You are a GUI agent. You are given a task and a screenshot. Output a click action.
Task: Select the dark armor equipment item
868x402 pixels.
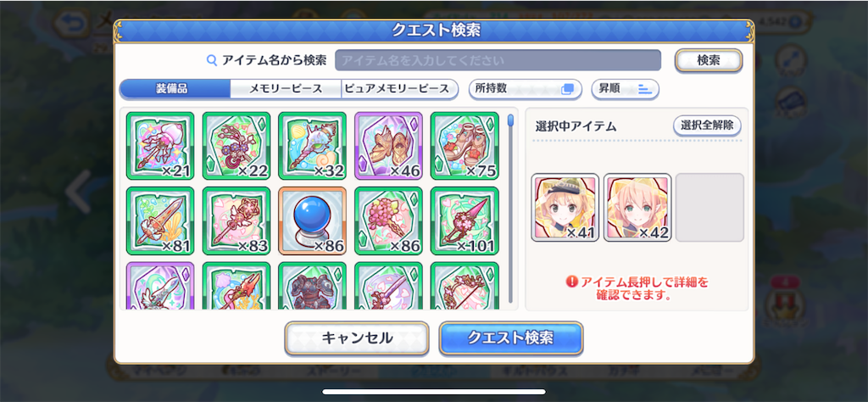(x=312, y=286)
